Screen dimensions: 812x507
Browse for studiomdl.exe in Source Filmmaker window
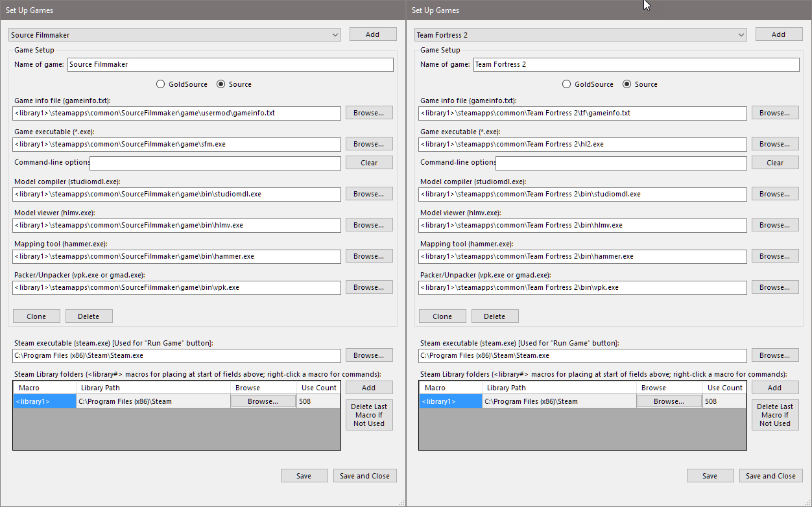click(369, 194)
